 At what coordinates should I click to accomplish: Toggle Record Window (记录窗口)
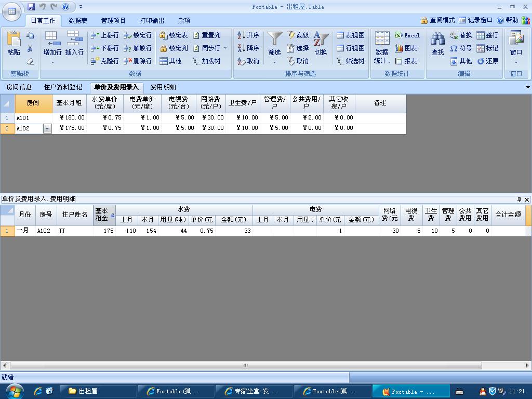[476, 20]
